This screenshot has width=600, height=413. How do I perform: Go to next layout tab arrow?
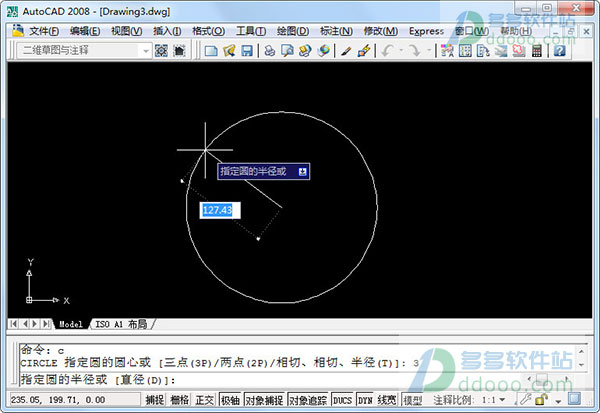coord(35,324)
